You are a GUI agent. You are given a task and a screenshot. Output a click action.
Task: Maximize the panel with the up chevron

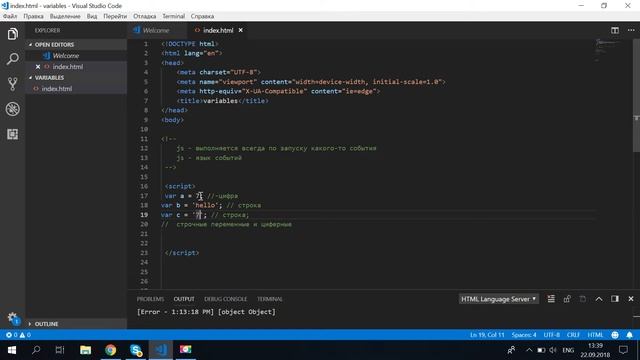(x=599, y=299)
